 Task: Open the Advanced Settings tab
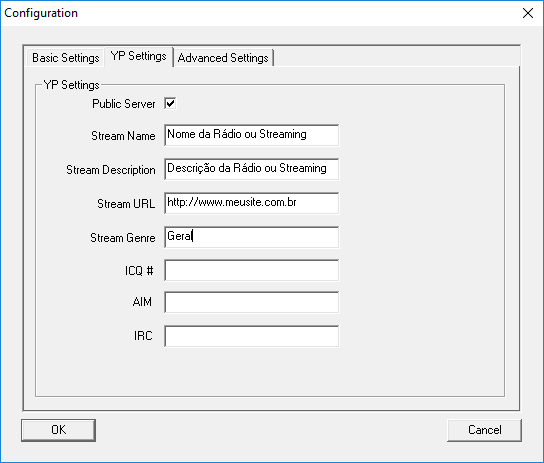223,58
